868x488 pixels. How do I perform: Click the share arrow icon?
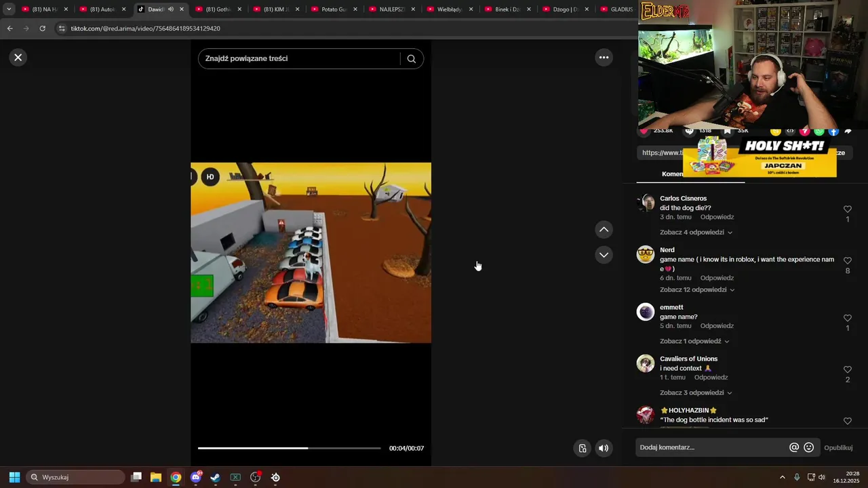[x=848, y=131]
